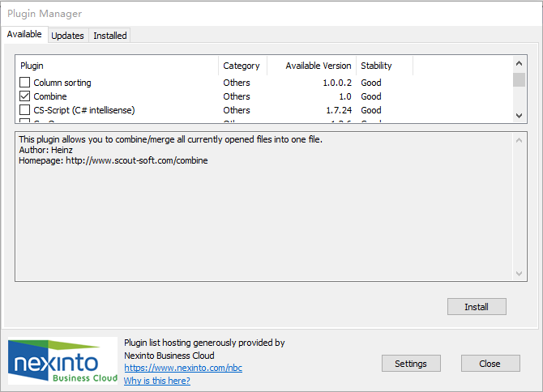Screen dimensions: 543x392
Task: Click the 'Why is this here?' link
Action: pyautogui.click(x=156, y=381)
